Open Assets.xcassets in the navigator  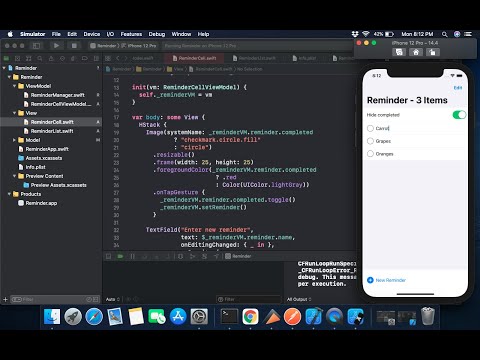[x=44, y=158]
